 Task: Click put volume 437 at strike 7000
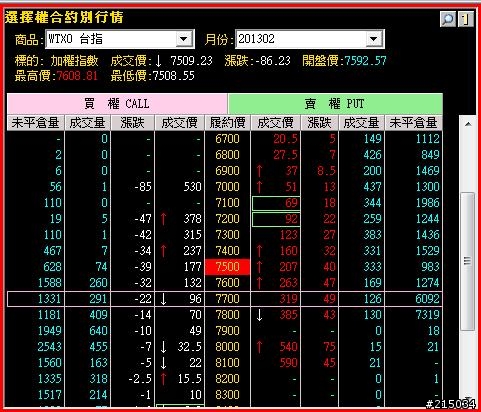(372, 187)
